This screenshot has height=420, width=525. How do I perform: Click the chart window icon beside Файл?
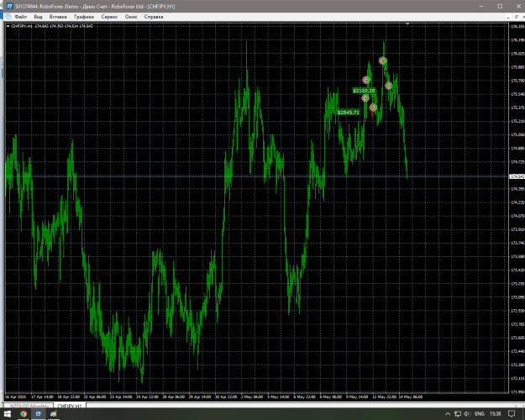point(8,17)
